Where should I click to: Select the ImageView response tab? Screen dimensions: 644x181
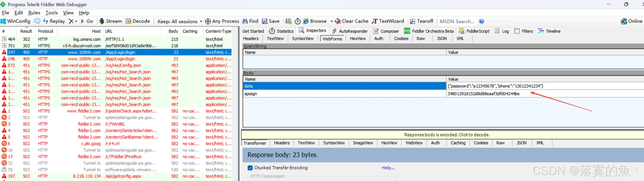tap(363, 143)
